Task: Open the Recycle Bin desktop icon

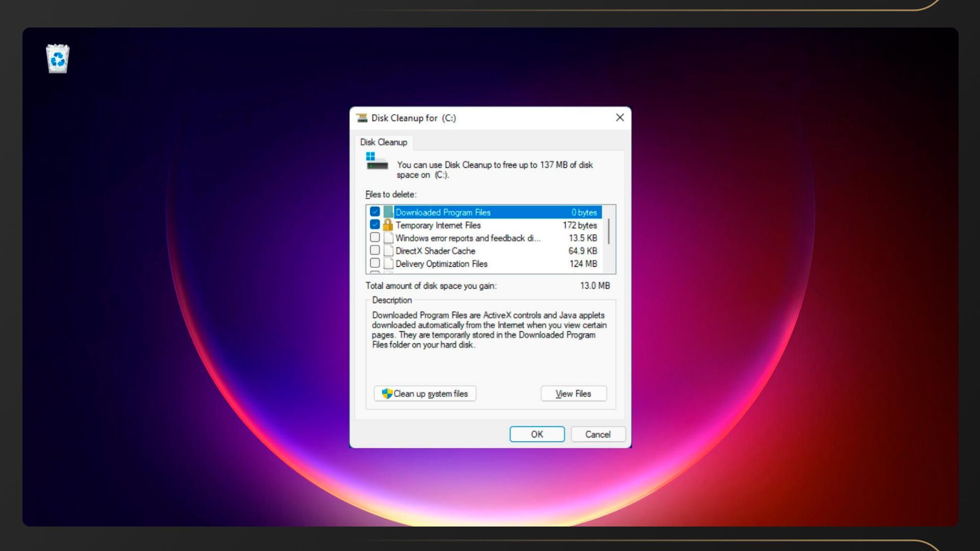Action: [x=58, y=59]
